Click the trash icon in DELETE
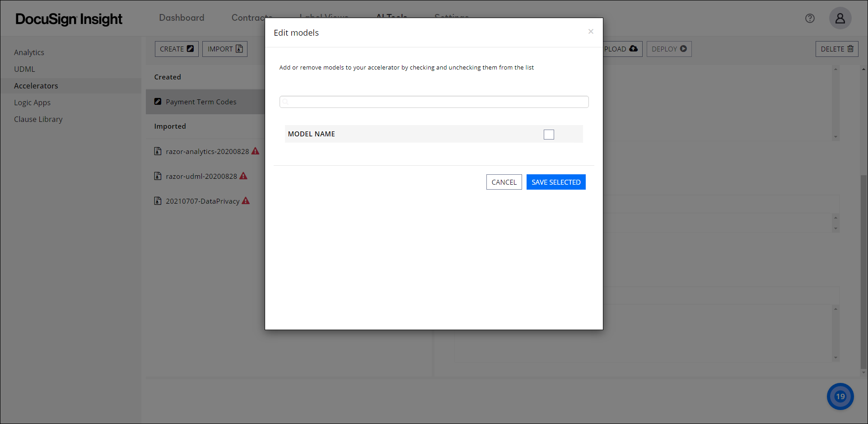 tap(850, 48)
